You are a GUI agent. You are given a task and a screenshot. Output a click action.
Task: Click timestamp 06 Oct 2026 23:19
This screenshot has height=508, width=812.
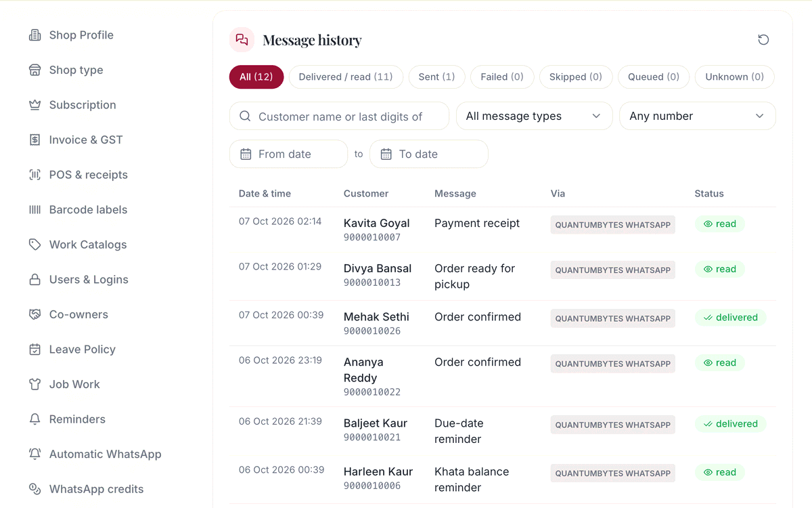pyautogui.click(x=280, y=360)
